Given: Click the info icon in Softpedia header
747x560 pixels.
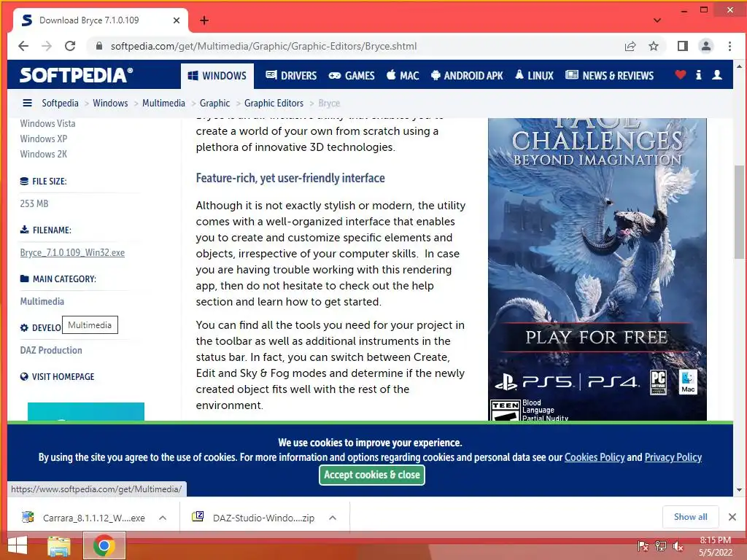Looking at the screenshot, I should (x=698, y=75).
